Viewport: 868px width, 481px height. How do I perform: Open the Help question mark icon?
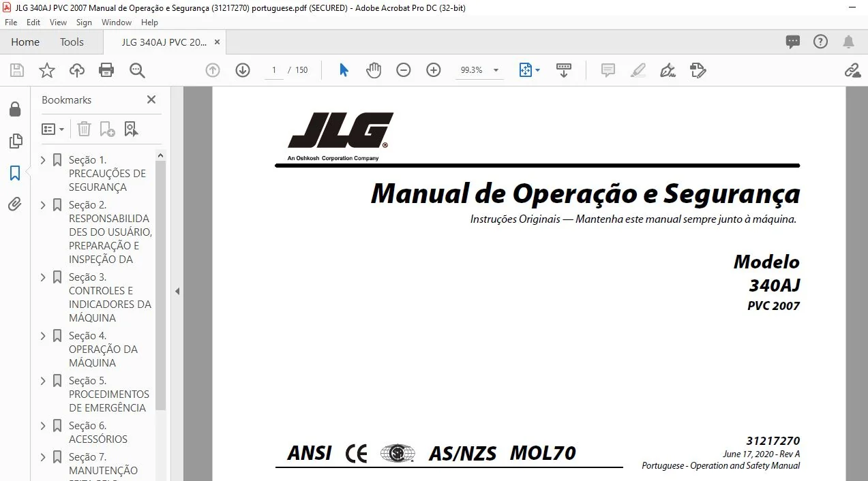(x=821, y=42)
